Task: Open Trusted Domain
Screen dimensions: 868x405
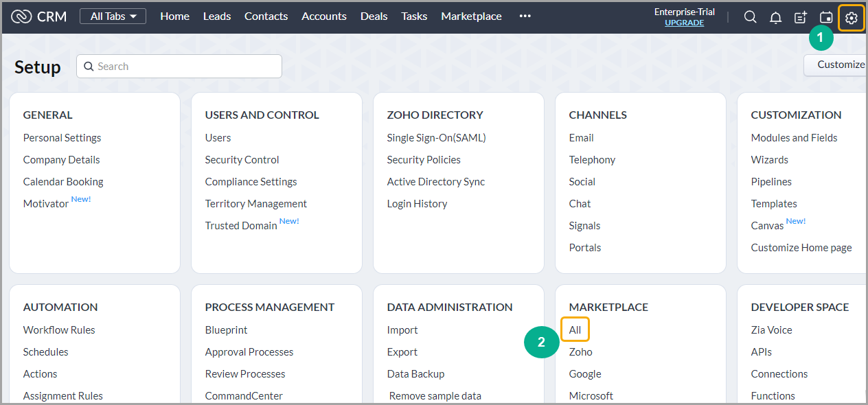Action: (x=241, y=226)
